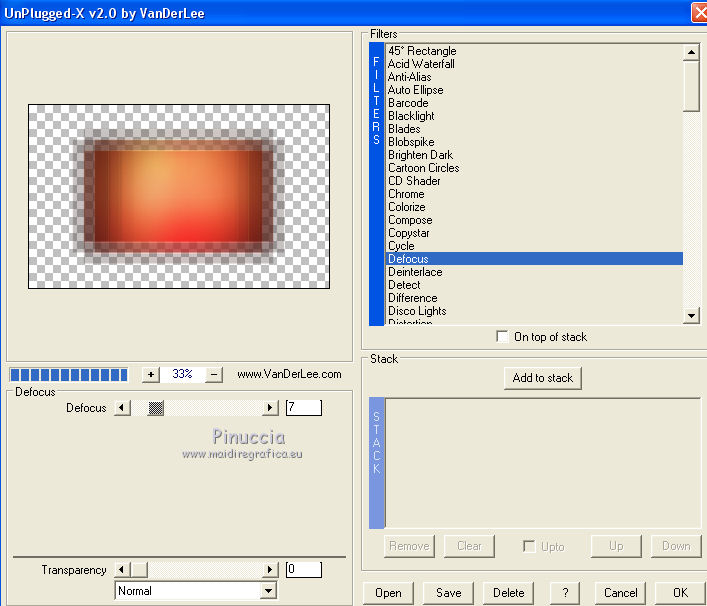707x606 pixels.
Task: Zoom out with the minus button
Action: (214, 374)
